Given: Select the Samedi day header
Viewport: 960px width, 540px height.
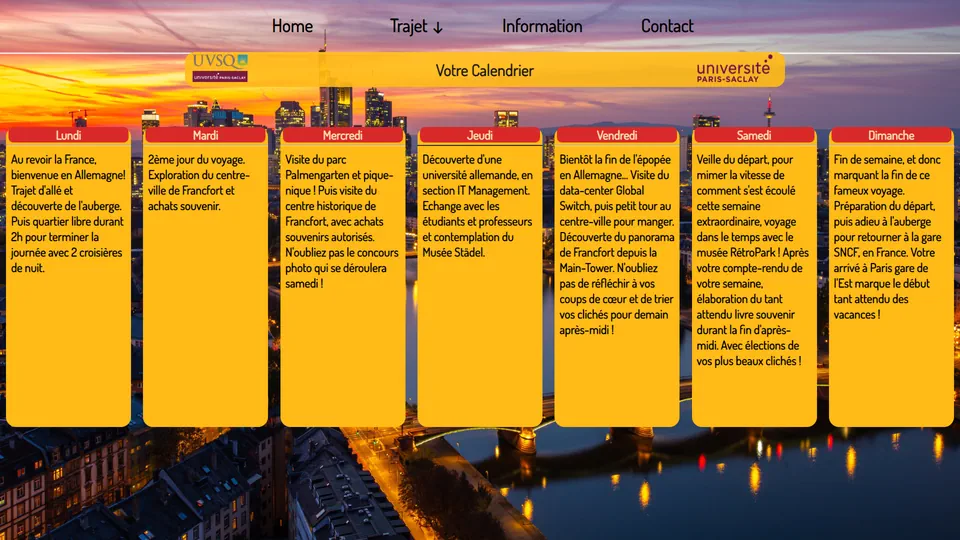Looking at the screenshot, I should 754,135.
